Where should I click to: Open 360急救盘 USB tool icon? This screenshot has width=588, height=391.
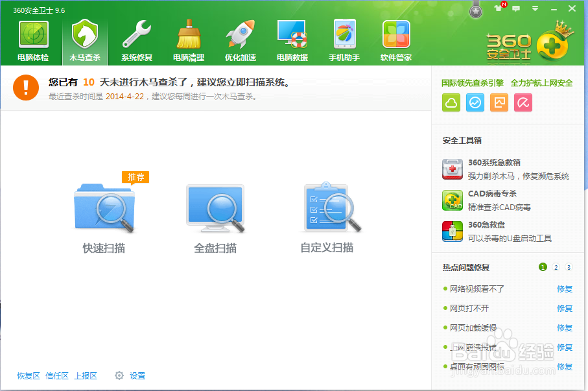(x=453, y=231)
